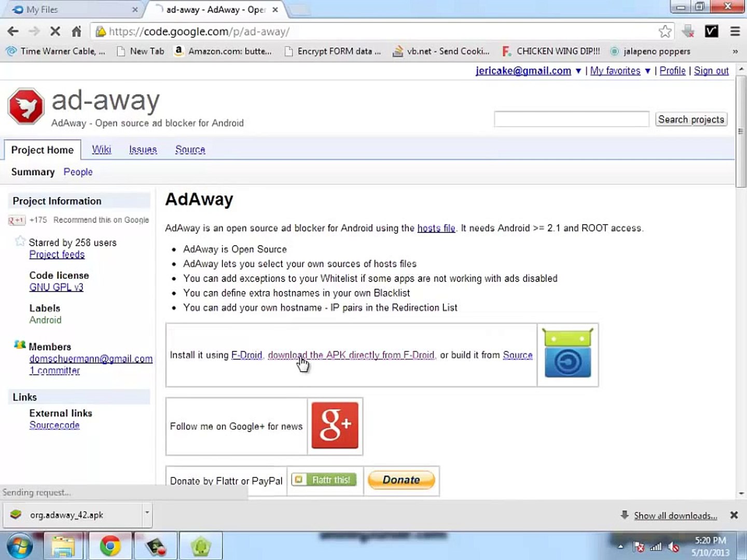
Task: Click the Search projects button
Action: [691, 119]
